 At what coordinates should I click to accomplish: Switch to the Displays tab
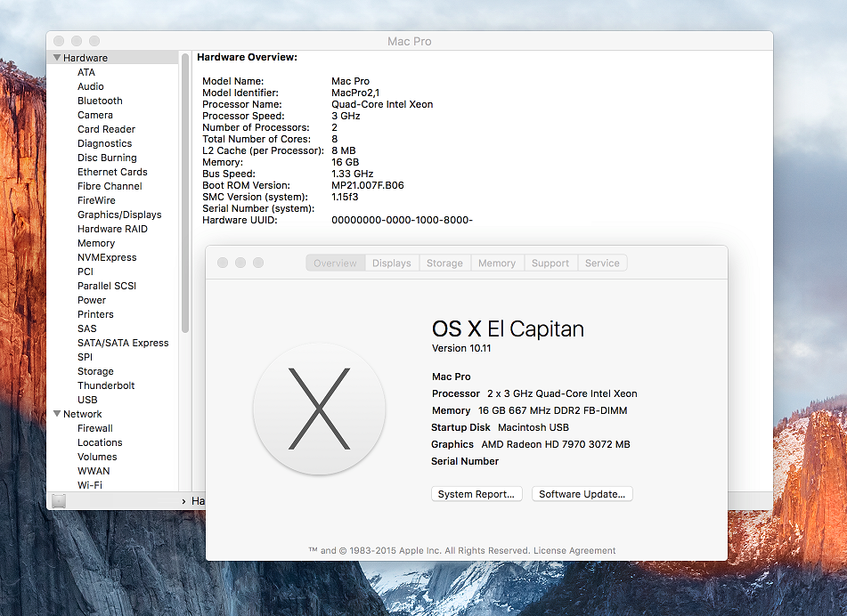coord(392,263)
